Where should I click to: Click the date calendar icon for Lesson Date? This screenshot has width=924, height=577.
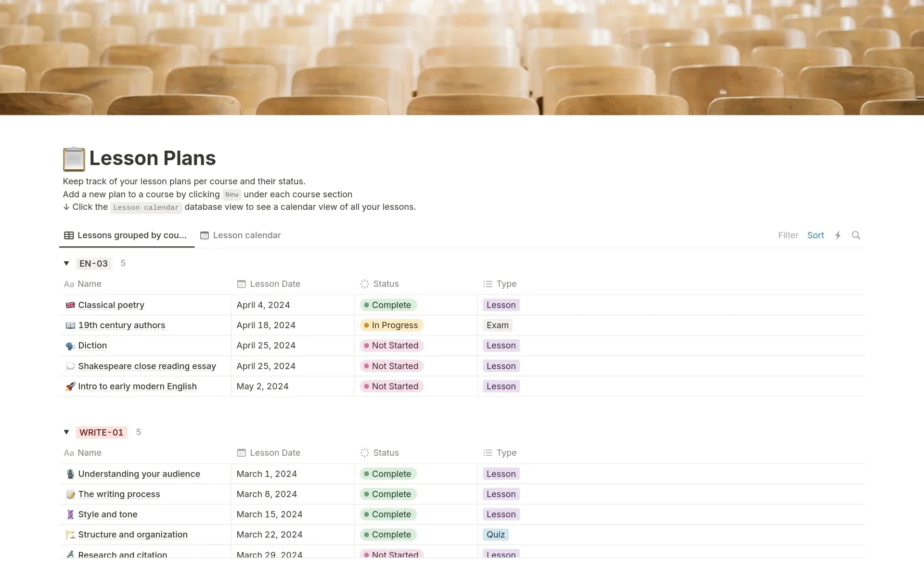pyautogui.click(x=241, y=284)
